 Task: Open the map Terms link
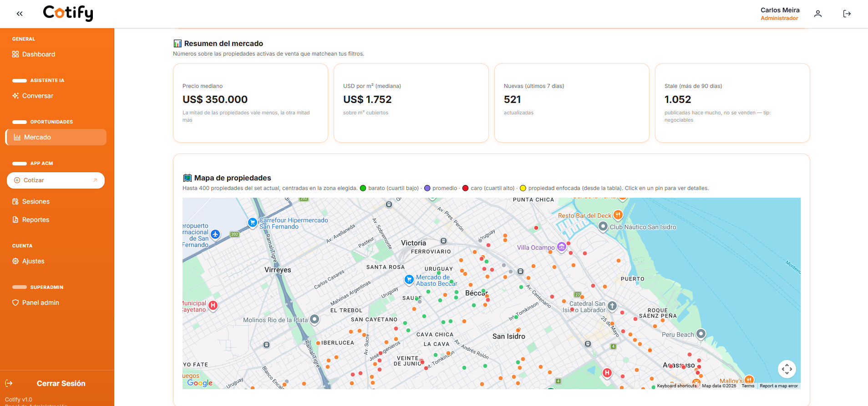tap(748, 386)
